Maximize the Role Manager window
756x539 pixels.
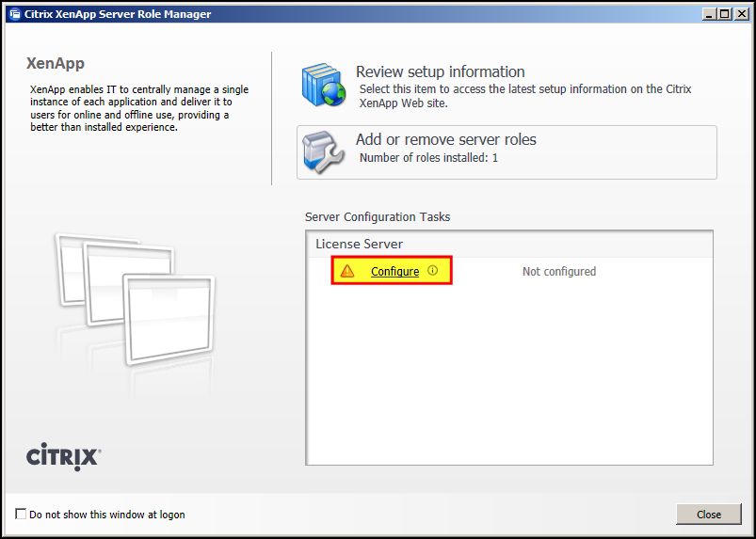(724, 14)
